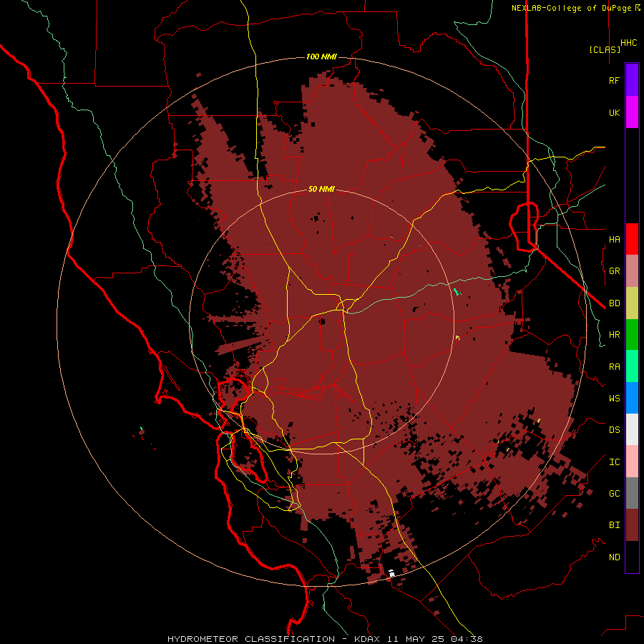The width and height of the screenshot is (644, 644).
Task: Click the RF legend label
Action: 615,80
